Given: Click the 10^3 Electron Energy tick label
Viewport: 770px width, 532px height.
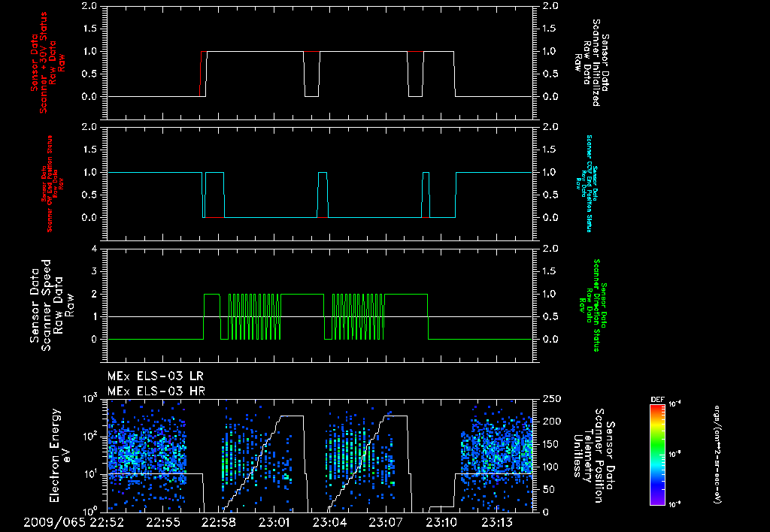Looking at the screenshot, I should pos(91,398).
